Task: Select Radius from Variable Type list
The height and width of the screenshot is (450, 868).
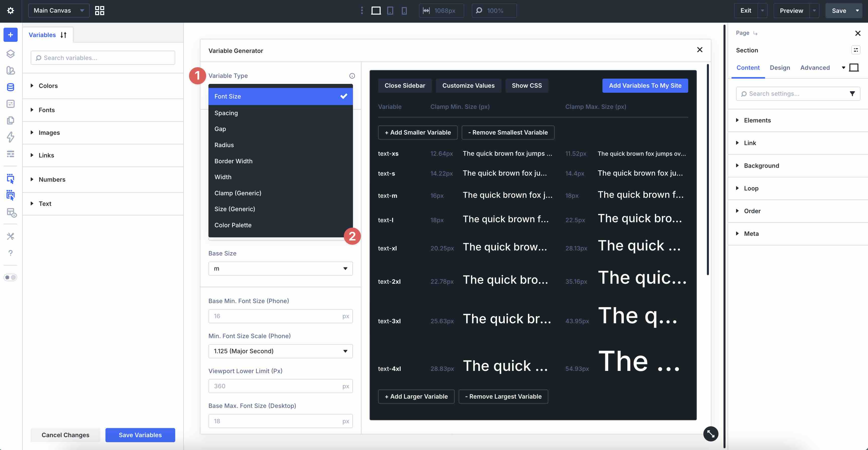Action: coord(280,145)
